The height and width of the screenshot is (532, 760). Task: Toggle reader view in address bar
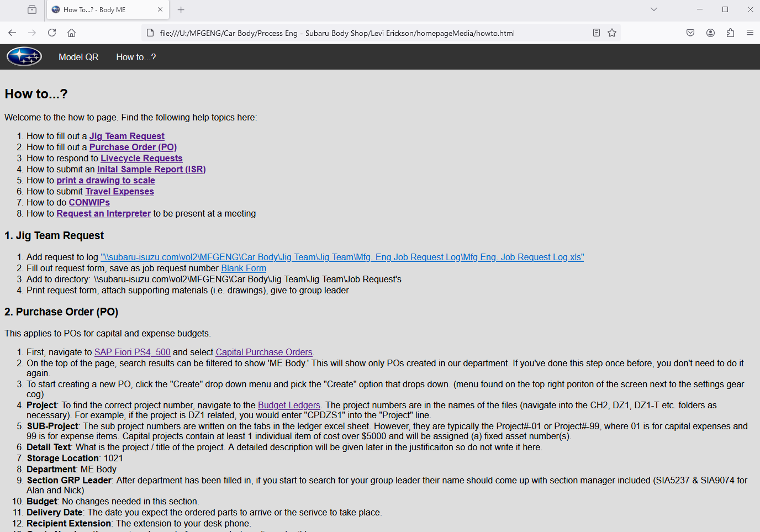point(597,33)
